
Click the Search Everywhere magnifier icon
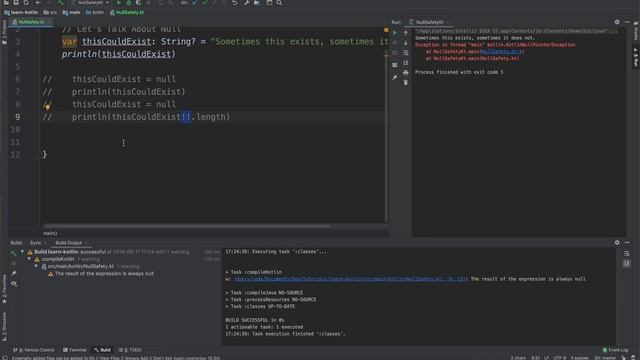[279, 2]
